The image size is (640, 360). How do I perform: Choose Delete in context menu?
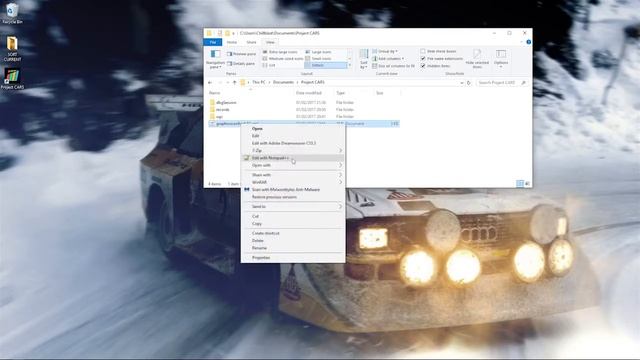tap(293, 241)
